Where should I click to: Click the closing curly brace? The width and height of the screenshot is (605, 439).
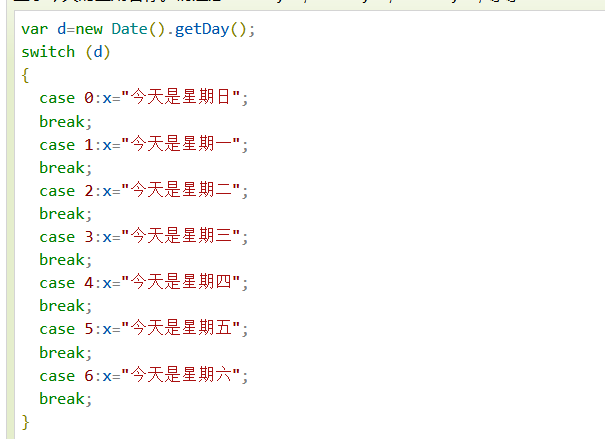25,422
